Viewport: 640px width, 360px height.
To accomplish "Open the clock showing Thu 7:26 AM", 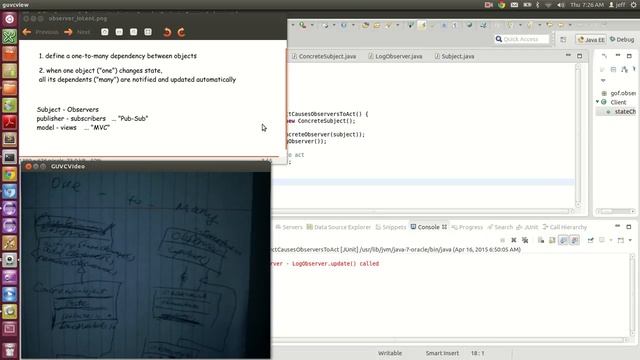I will click(587, 4).
